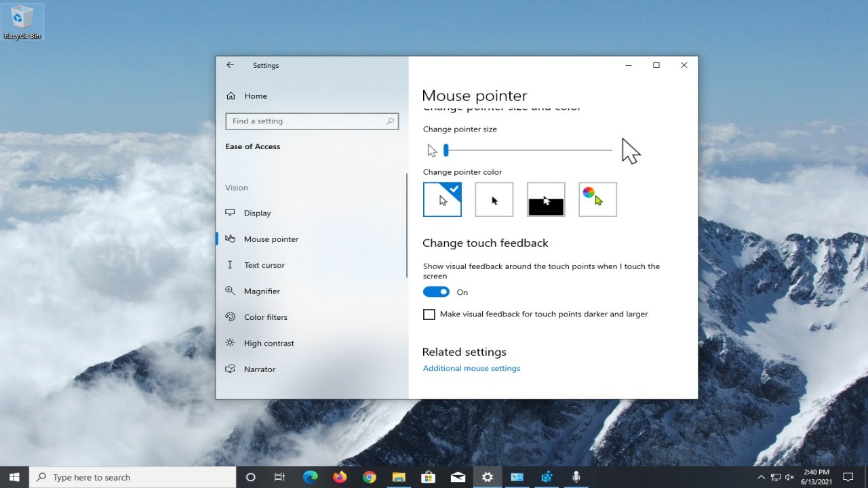868x488 pixels.
Task: Click the Display monitor icon in sidebar
Action: (231, 213)
